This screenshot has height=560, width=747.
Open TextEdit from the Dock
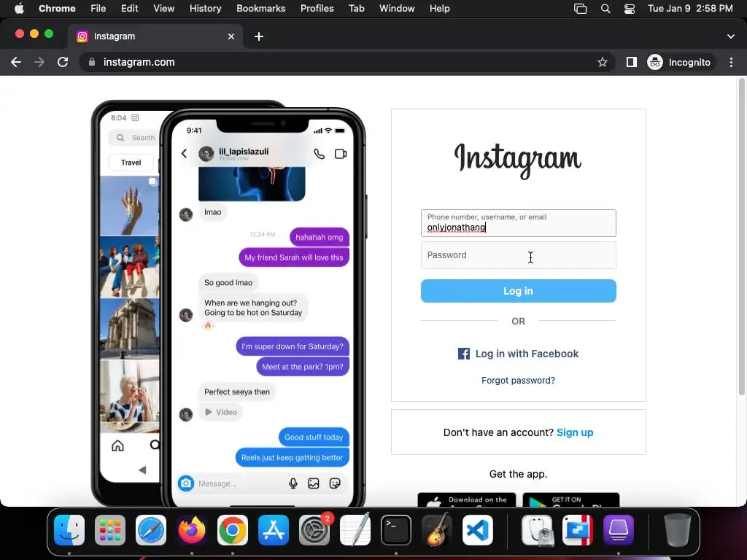coord(355,530)
